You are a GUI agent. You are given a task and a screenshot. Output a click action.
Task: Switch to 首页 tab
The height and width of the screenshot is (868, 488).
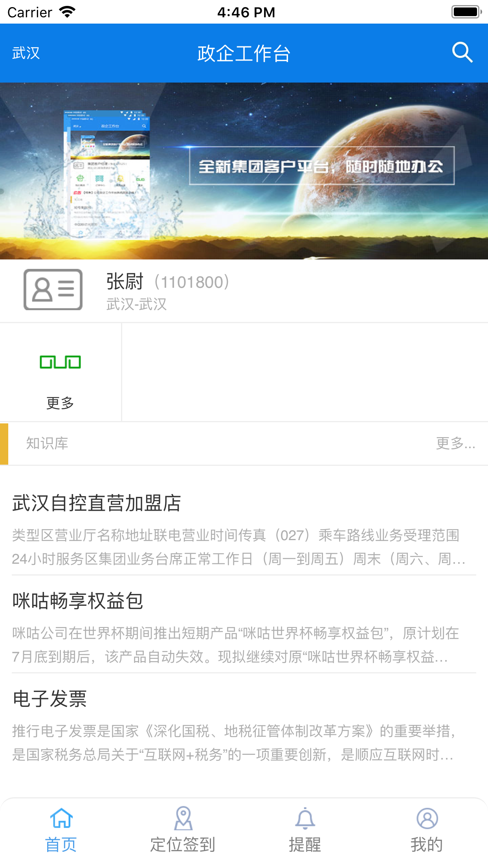pyautogui.click(x=61, y=844)
